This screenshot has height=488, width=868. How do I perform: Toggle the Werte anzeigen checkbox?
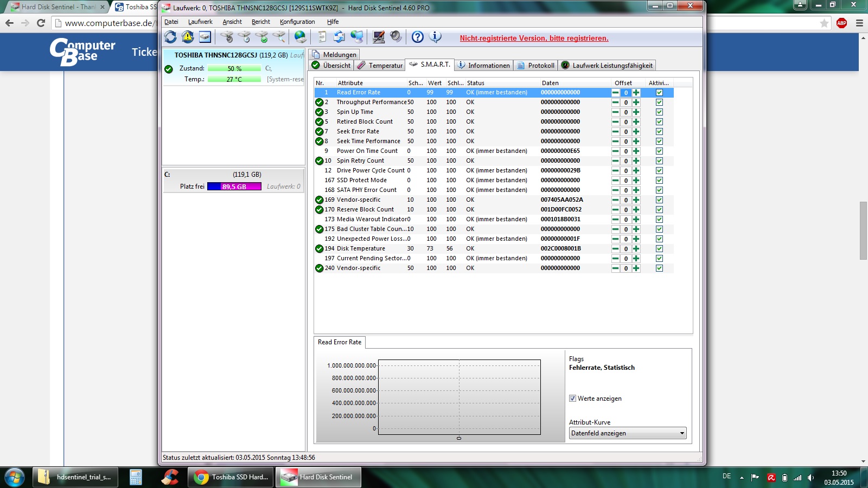pyautogui.click(x=572, y=399)
